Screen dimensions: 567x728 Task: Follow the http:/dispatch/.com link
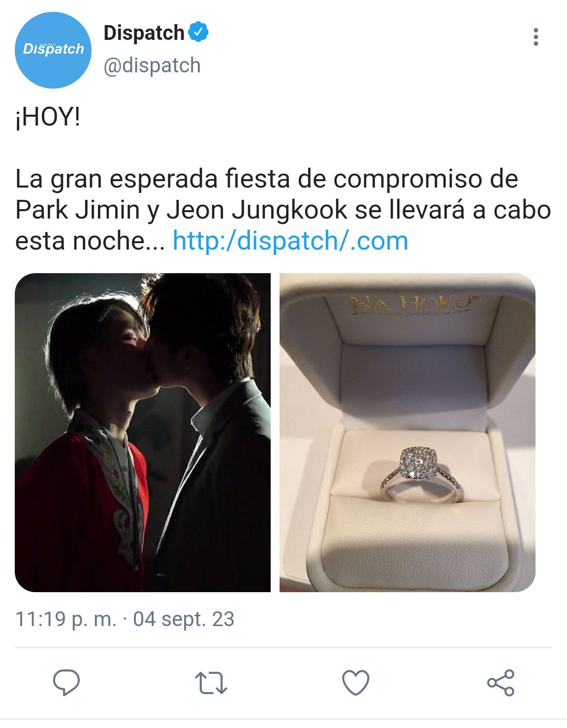(x=290, y=241)
